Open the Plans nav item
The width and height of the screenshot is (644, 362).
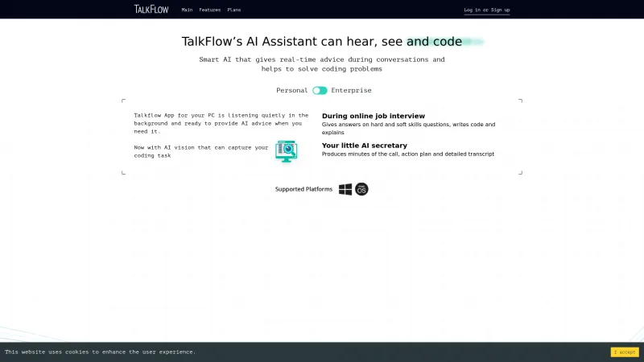pyautogui.click(x=234, y=10)
